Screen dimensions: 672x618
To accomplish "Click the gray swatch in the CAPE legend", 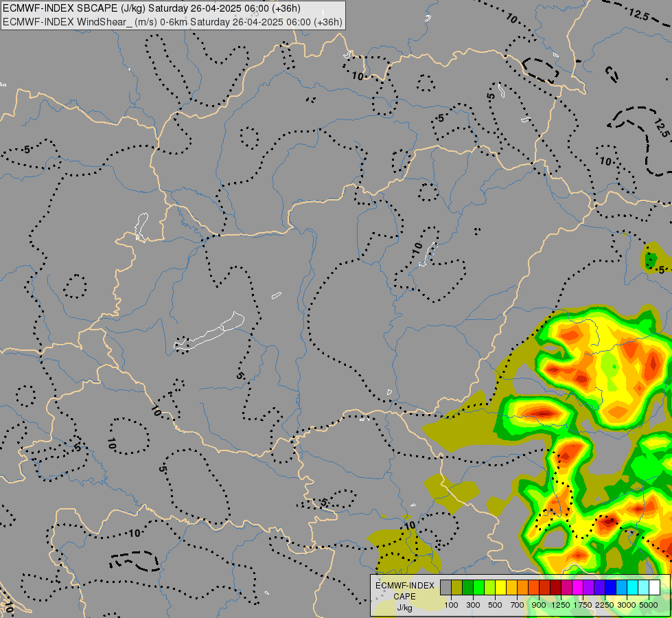I will [x=445, y=587].
